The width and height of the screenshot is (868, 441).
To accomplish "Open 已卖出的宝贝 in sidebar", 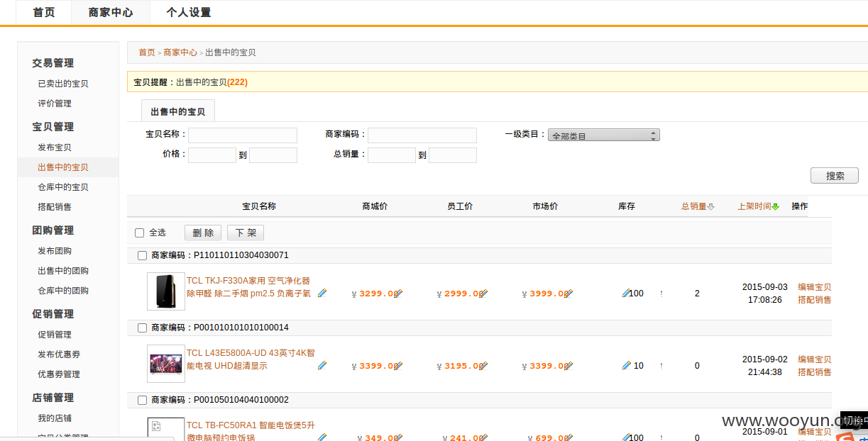I will pos(63,84).
